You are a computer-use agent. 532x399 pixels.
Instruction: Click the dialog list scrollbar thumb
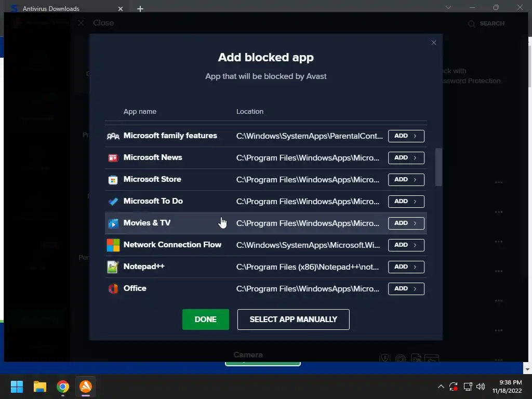[438, 167]
